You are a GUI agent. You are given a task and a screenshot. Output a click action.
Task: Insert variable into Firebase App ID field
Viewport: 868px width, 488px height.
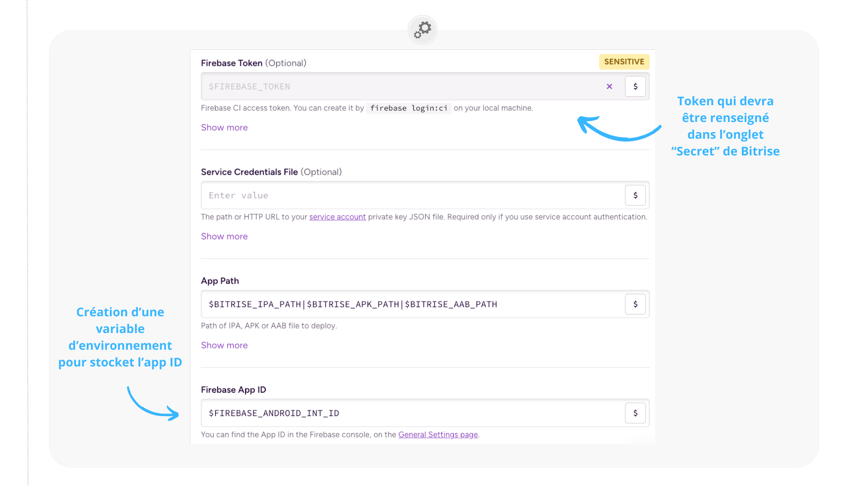[x=635, y=413]
